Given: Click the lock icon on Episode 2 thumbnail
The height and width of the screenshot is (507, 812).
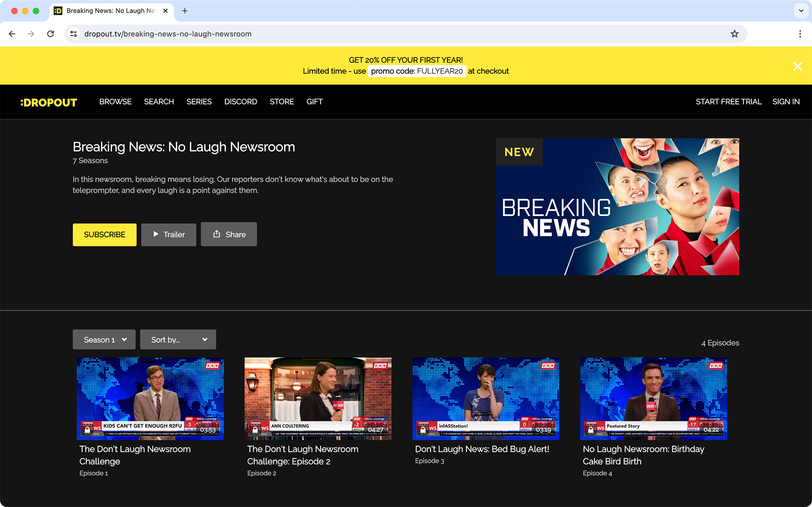Looking at the screenshot, I should tap(255, 430).
